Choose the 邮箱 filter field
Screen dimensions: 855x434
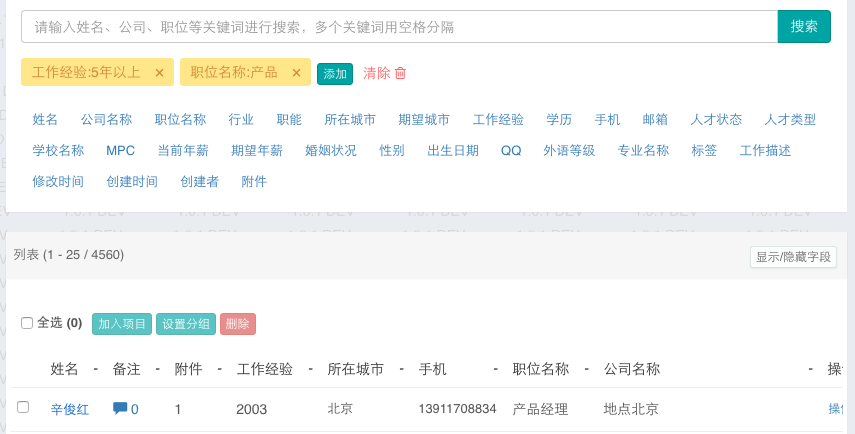[655, 119]
